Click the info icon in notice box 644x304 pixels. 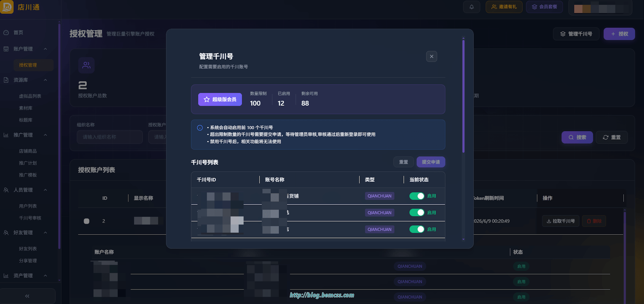pos(200,128)
